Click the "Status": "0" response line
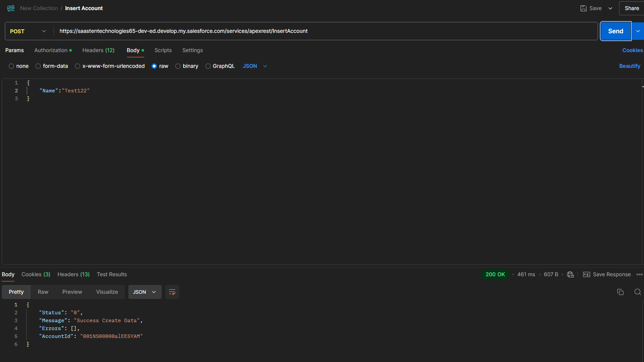The height and width of the screenshot is (362, 644). (61, 313)
